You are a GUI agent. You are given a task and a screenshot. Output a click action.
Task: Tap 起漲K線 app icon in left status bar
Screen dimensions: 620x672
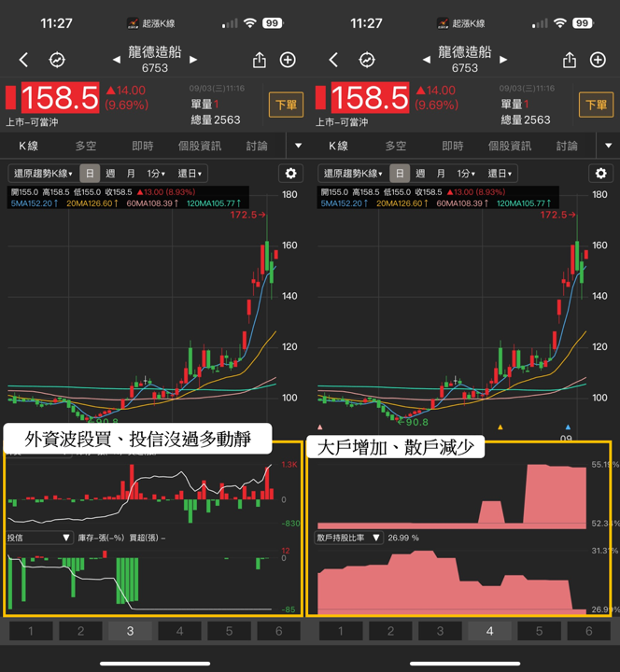[133, 23]
